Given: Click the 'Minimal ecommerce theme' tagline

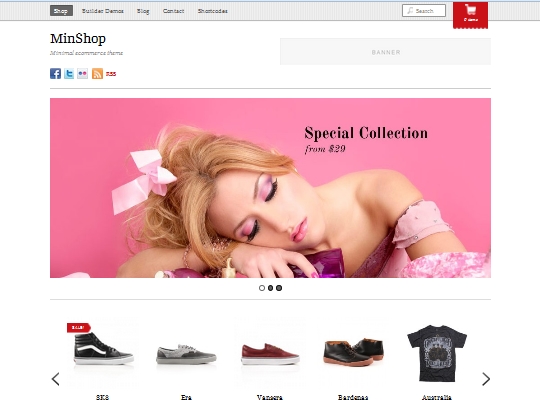Looking at the screenshot, I should click(x=86, y=53).
